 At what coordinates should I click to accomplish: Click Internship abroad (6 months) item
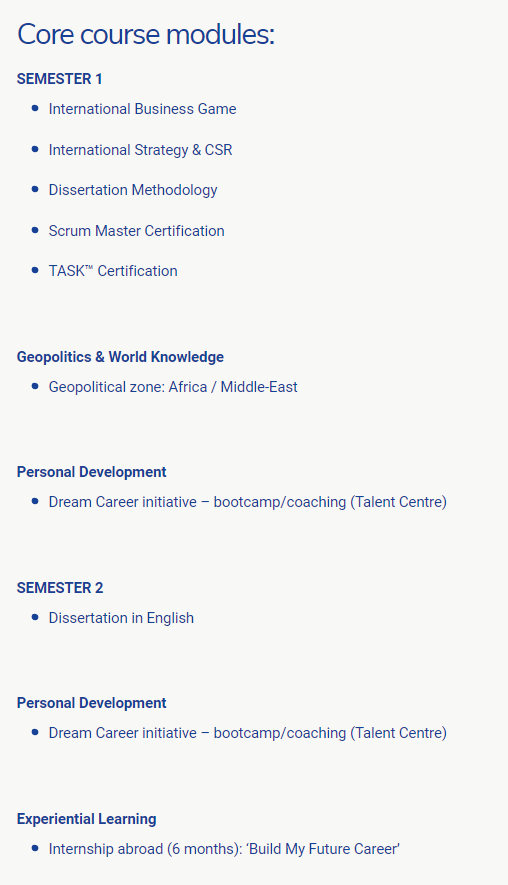coord(224,849)
